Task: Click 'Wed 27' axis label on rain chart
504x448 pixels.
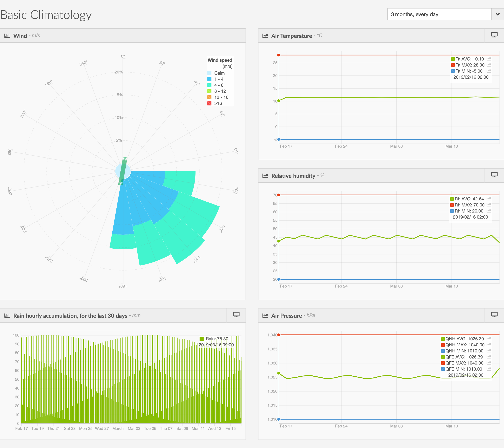Action: pyautogui.click(x=102, y=428)
